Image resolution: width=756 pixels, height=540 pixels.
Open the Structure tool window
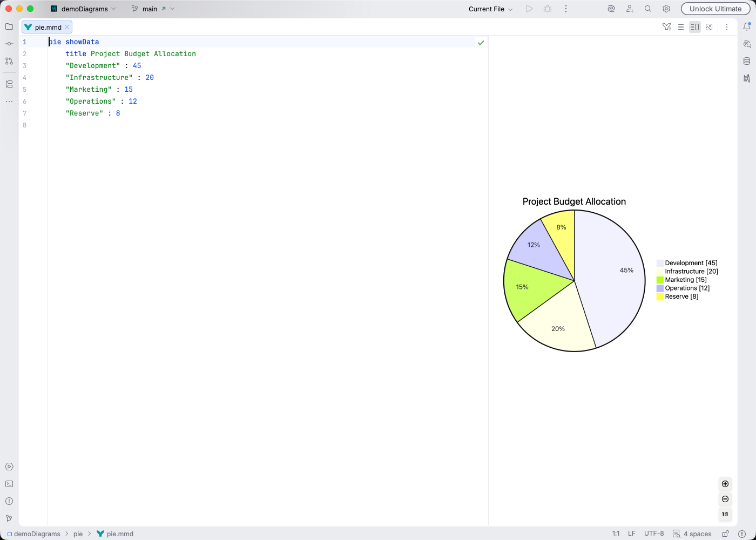[x=9, y=84]
